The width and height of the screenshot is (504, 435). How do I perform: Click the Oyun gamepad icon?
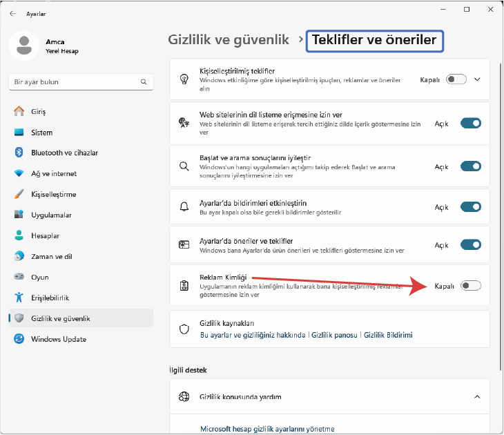point(19,276)
